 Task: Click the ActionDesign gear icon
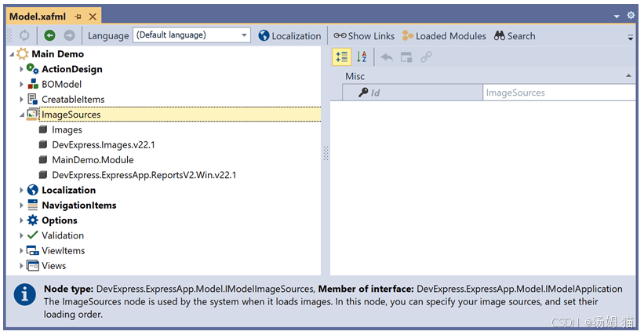[x=32, y=68]
